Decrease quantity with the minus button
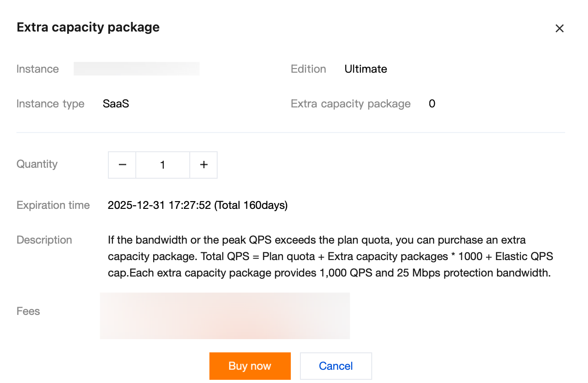This screenshot has width=588, height=383. (122, 165)
